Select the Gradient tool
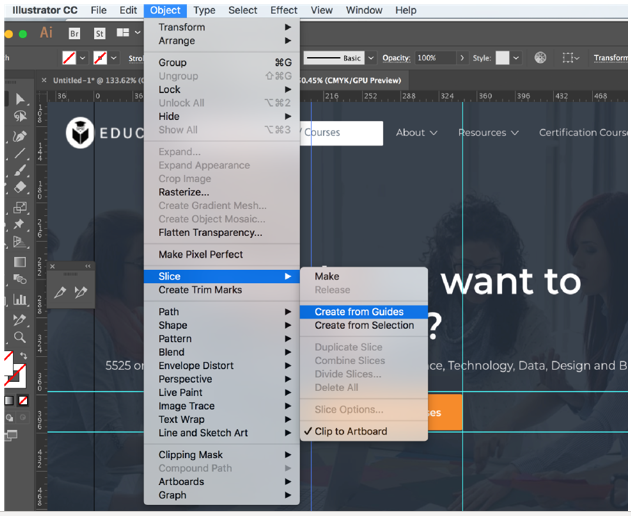Screen dimensions: 631x516 [x=20, y=262]
